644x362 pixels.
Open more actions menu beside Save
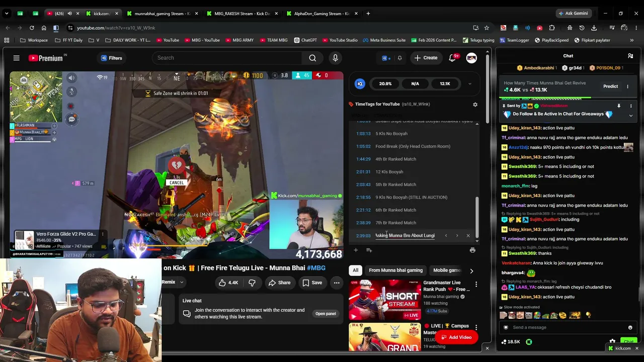coord(337,283)
